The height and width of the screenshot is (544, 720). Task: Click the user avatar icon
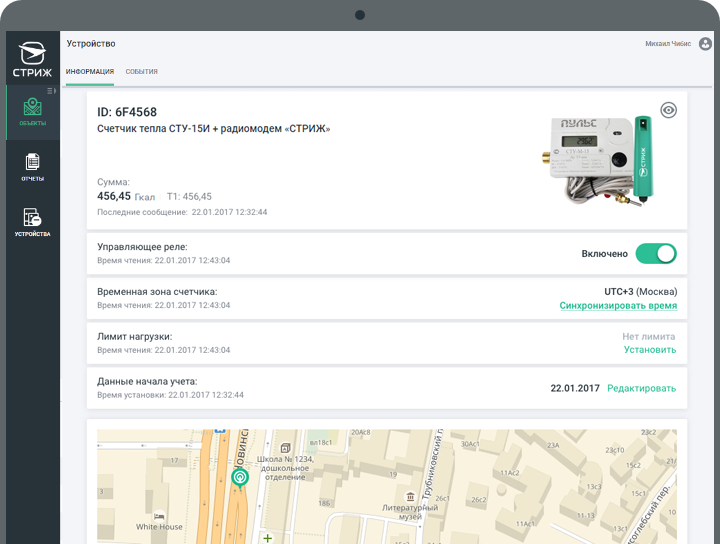[x=705, y=44]
